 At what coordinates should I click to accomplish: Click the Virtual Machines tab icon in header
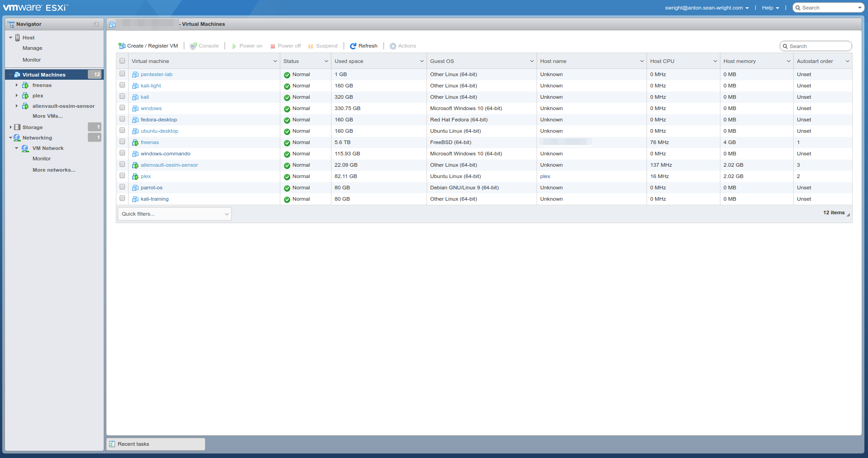pyautogui.click(x=112, y=24)
